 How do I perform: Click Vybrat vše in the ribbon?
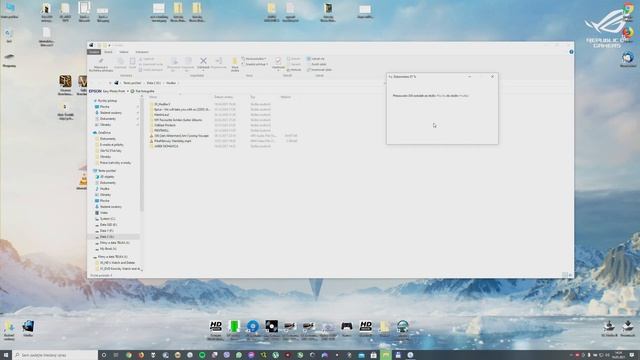[316, 59]
